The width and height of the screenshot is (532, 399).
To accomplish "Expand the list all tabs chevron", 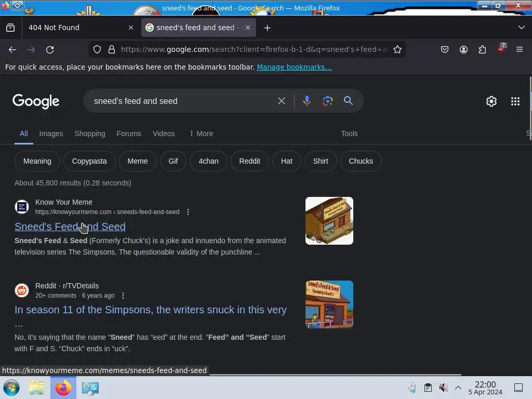I will tap(522, 28).
